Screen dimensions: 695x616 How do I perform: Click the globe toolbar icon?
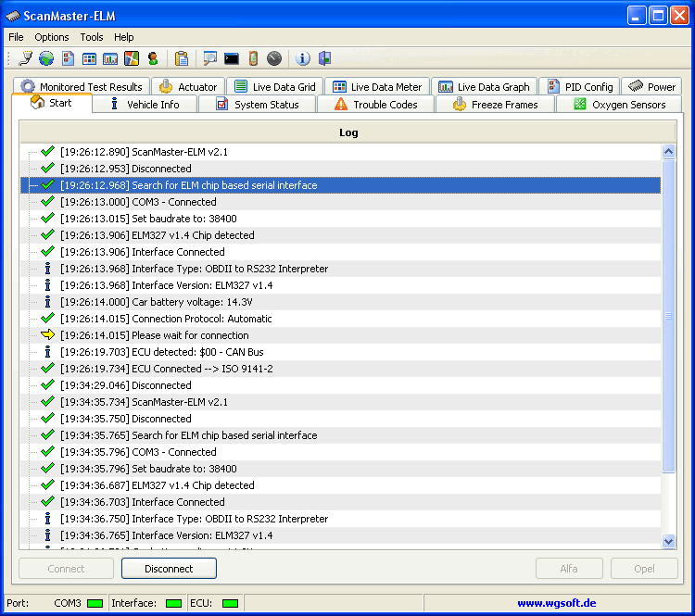click(x=46, y=58)
